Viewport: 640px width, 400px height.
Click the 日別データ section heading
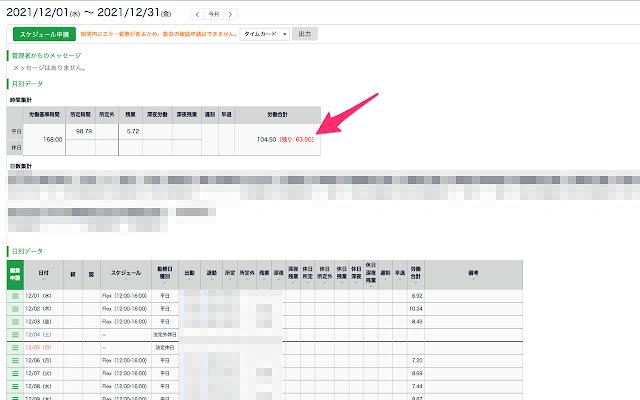pyautogui.click(x=27, y=251)
